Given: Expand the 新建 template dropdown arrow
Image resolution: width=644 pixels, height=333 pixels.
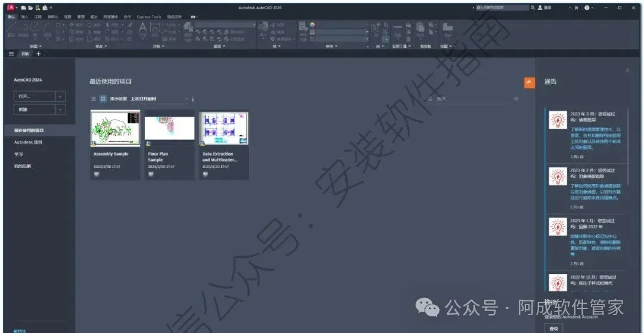Looking at the screenshot, I should [60, 110].
